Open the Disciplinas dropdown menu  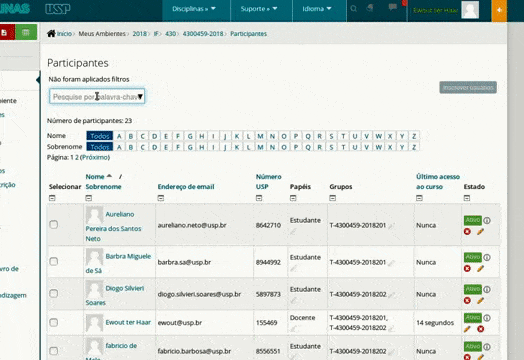[x=194, y=9]
